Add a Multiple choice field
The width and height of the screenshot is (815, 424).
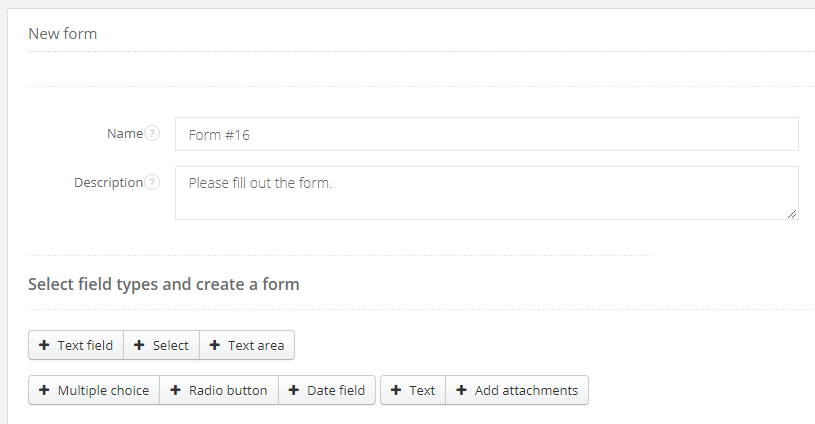click(94, 390)
